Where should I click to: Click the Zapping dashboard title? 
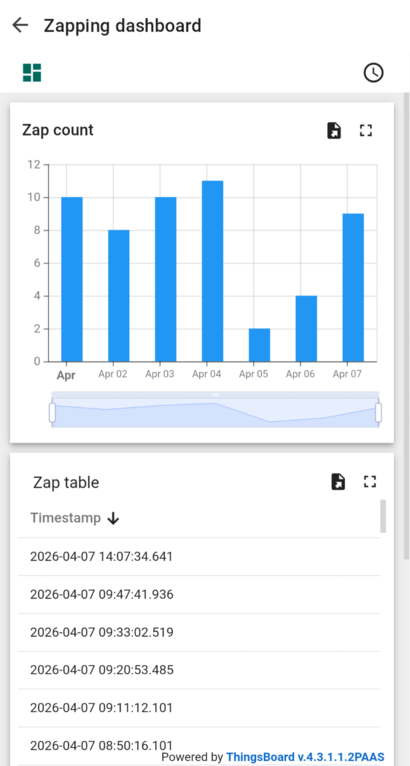pyautogui.click(x=123, y=25)
